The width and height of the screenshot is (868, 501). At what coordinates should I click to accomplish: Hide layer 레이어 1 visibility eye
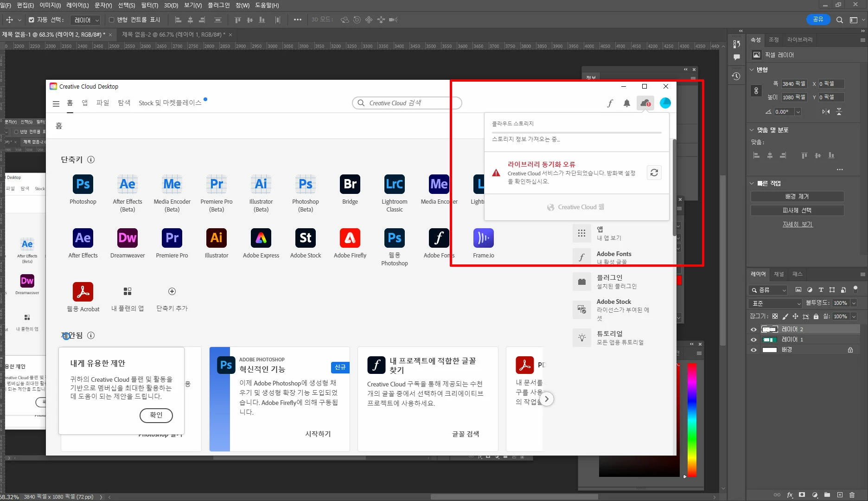click(x=753, y=340)
